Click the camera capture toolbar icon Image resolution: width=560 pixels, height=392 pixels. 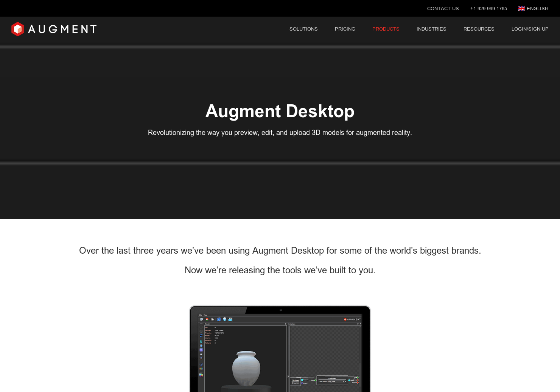pos(212,319)
